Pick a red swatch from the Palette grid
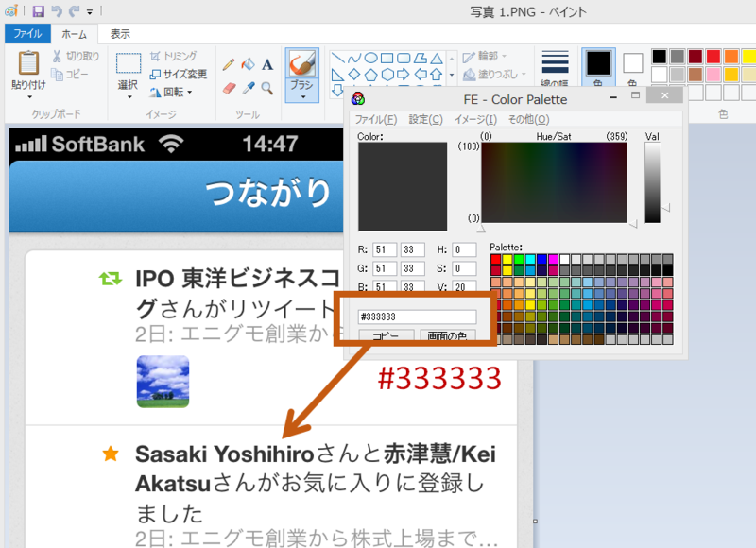Image resolution: width=756 pixels, height=548 pixels. (494, 258)
